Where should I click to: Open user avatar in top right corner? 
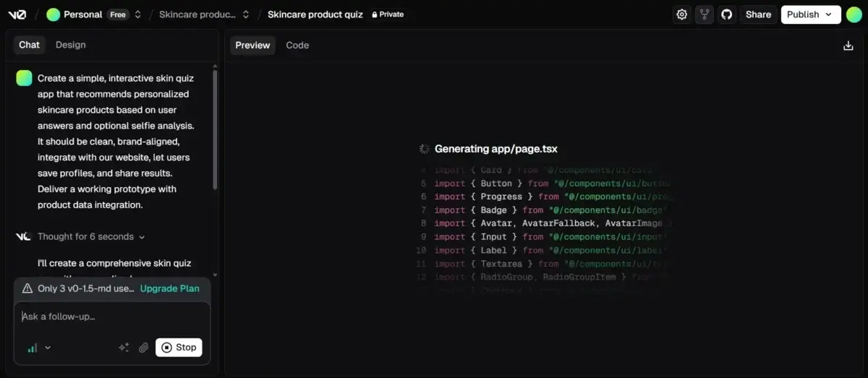(854, 14)
